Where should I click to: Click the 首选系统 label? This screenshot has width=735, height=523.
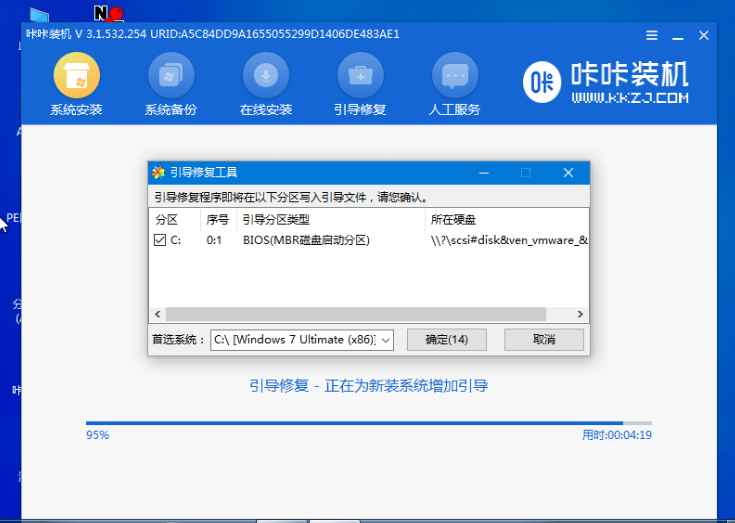pos(179,340)
